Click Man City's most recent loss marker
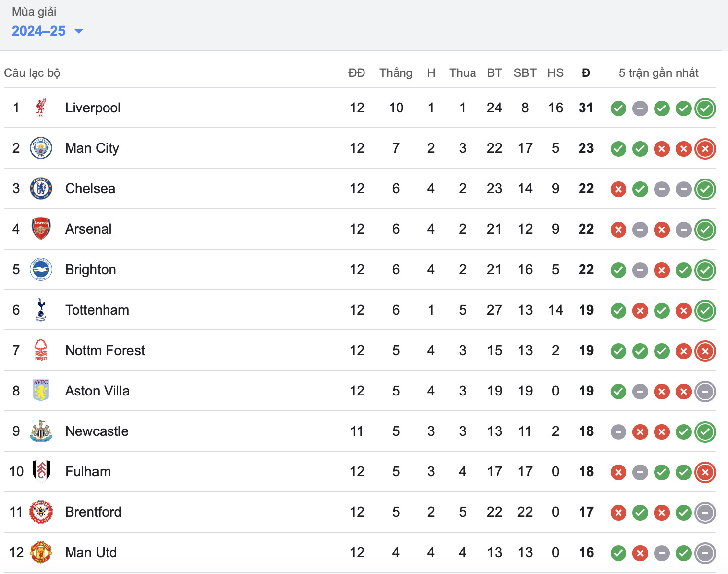 click(705, 149)
